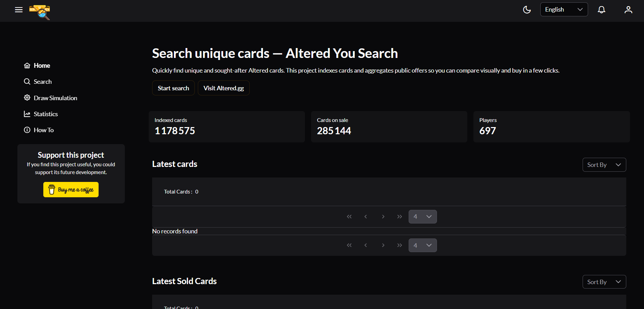Click the Search magnifier icon in sidebar
The height and width of the screenshot is (309, 644).
(27, 81)
